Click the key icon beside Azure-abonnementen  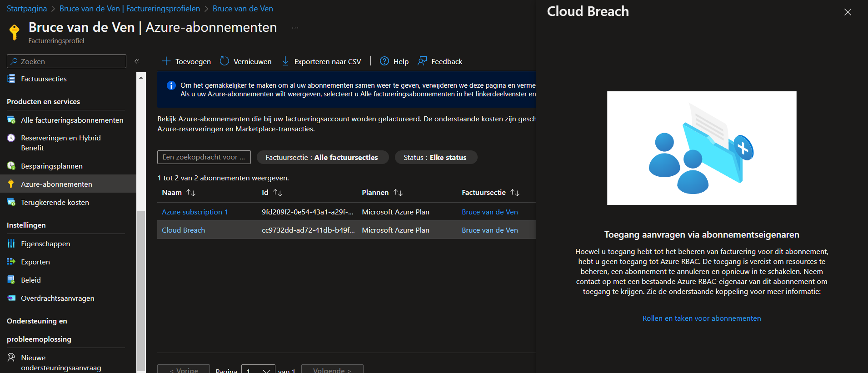[11, 184]
